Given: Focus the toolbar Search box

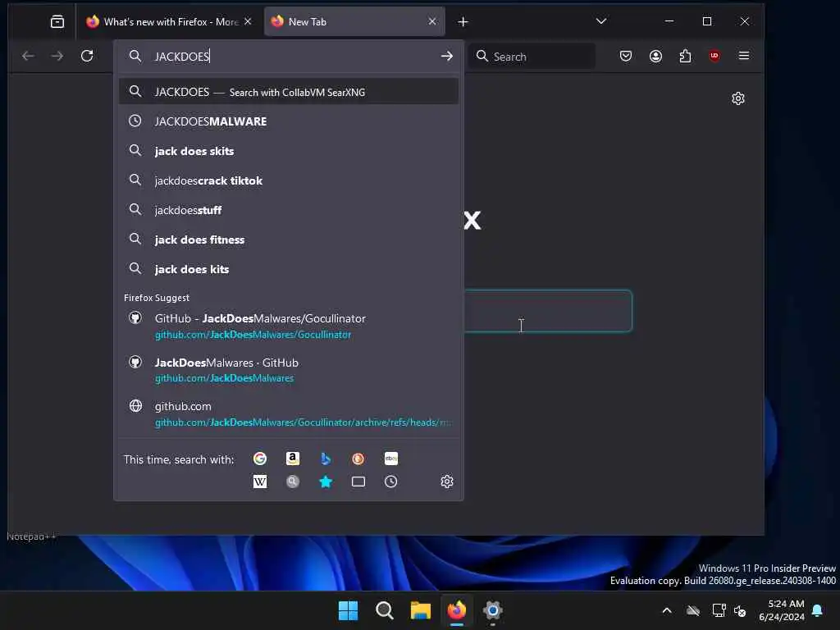Looking at the screenshot, I should (x=532, y=57).
